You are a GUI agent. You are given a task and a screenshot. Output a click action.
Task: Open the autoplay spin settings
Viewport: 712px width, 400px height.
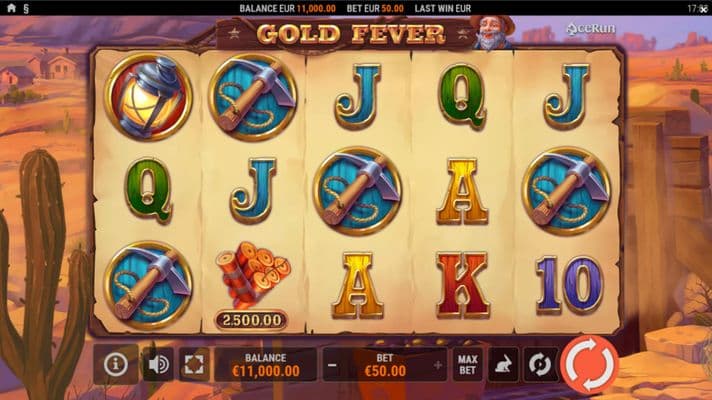coord(540,365)
